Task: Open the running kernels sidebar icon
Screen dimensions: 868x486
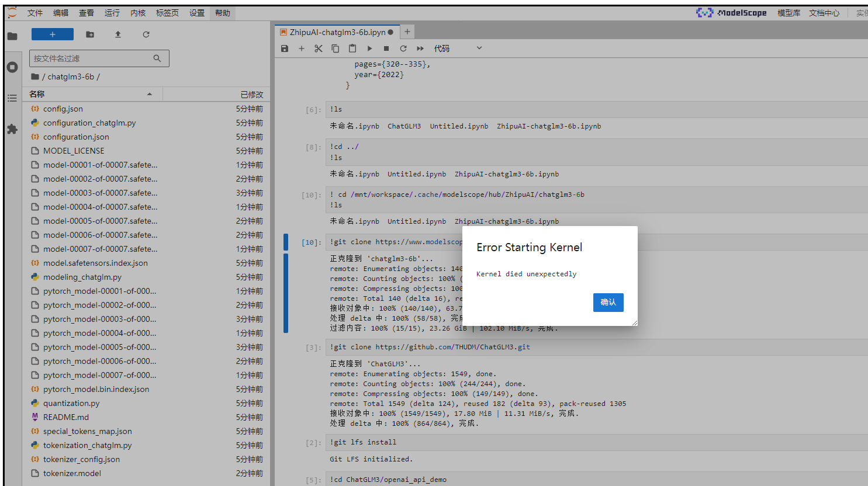Action: click(12, 67)
